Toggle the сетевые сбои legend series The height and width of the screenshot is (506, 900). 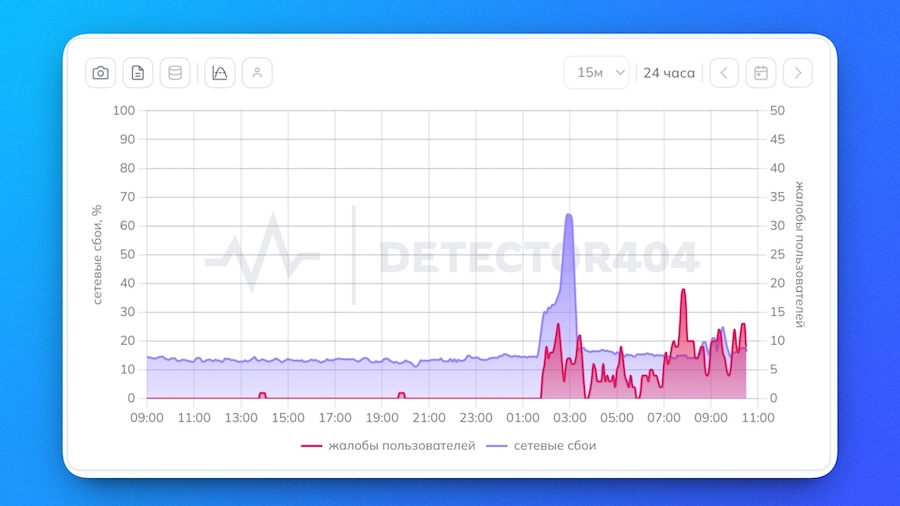click(541, 446)
